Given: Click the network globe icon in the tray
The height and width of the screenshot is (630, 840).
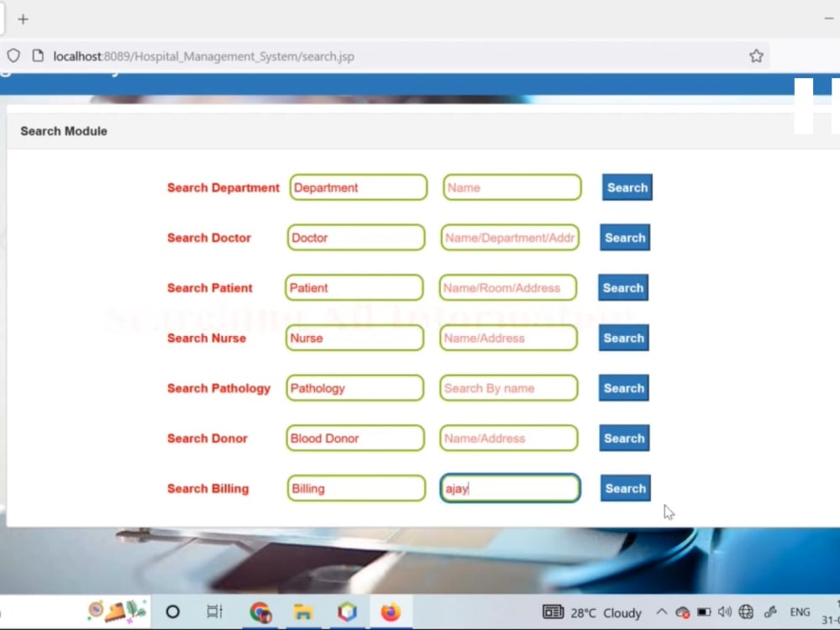Looking at the screenshot, I should click(746, 612).
